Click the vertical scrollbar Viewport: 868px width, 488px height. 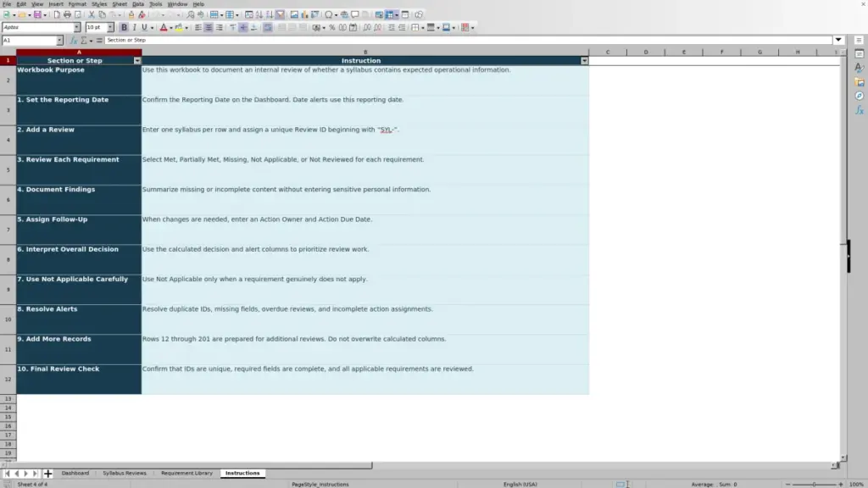[x=843, y=254]
